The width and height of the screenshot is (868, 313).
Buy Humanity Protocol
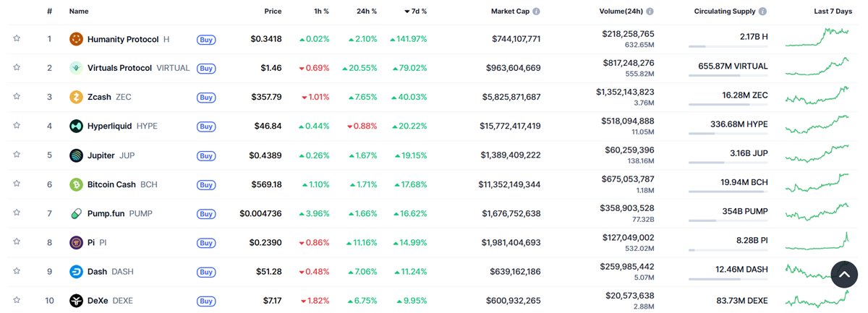[x=206, y=39]
